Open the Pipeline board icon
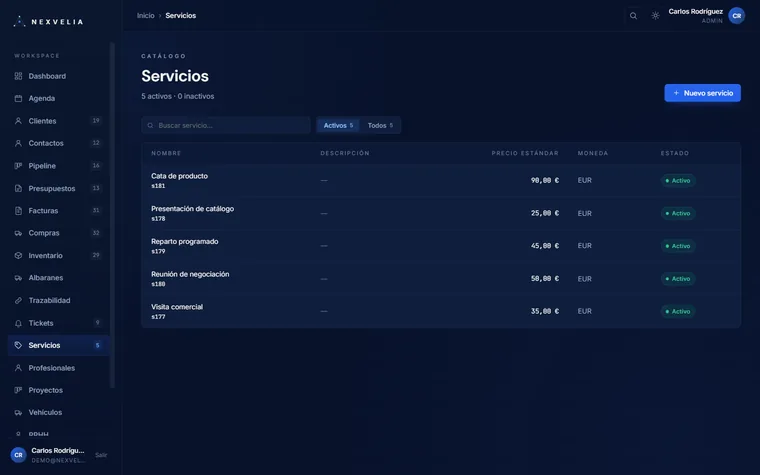Image resolution: width=760 pixels, height=475 pixels. tap(18, 166)
